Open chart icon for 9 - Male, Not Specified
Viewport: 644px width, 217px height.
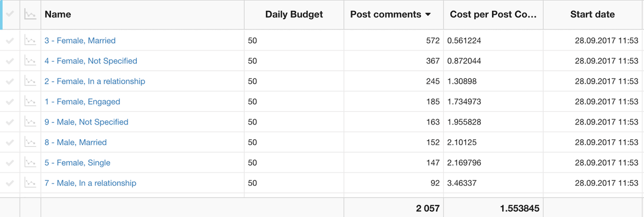(x=30, y=122)
